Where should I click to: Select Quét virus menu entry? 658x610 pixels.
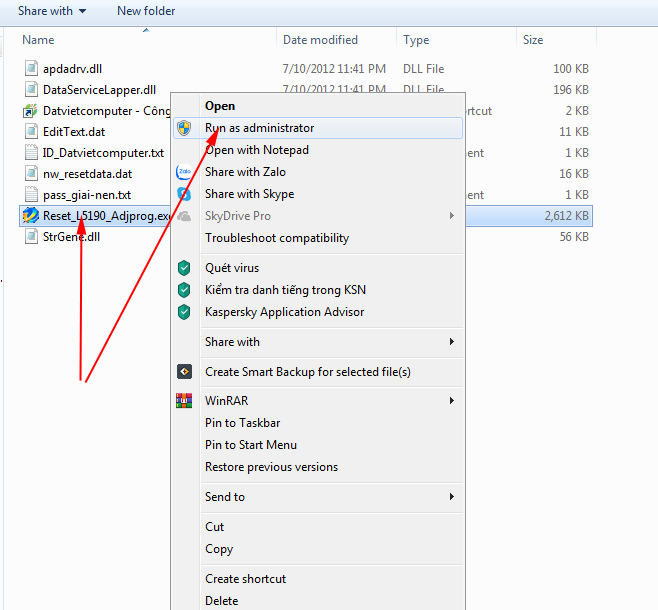(318, 268)
